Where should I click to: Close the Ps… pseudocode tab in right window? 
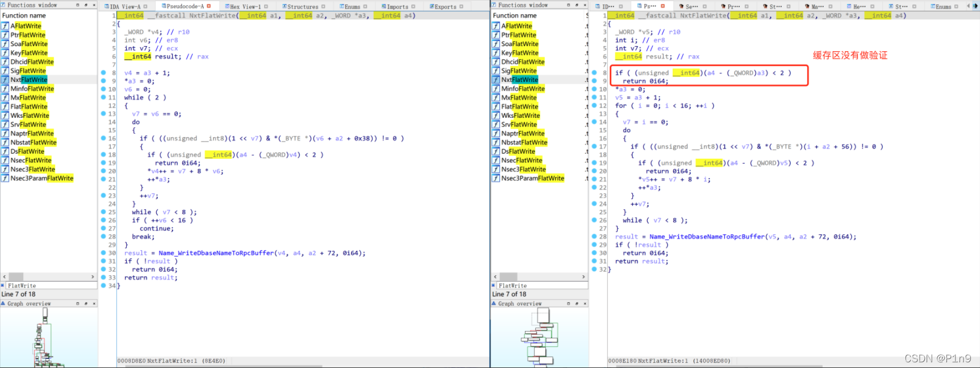click(664, 6)
